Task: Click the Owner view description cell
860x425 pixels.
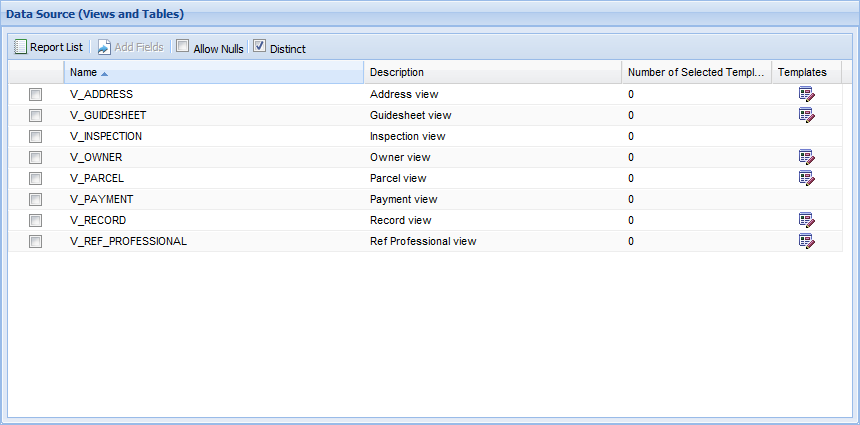Action: pos(400,157)
